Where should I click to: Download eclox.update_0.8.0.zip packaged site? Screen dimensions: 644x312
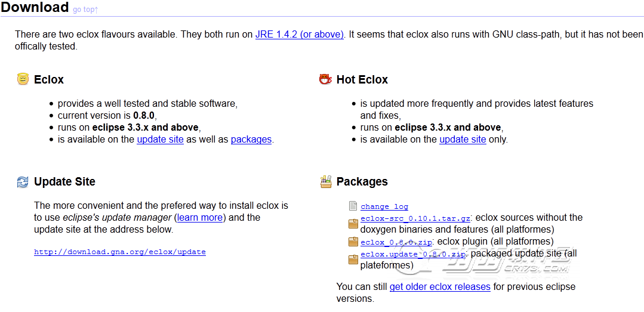point(413,254)
